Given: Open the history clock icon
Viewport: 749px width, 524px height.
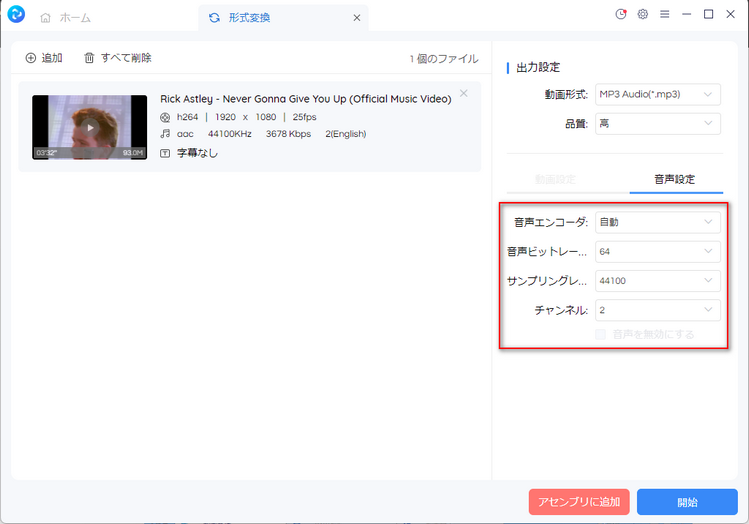Looking at the screenshot, I should (x=621, y=15).
